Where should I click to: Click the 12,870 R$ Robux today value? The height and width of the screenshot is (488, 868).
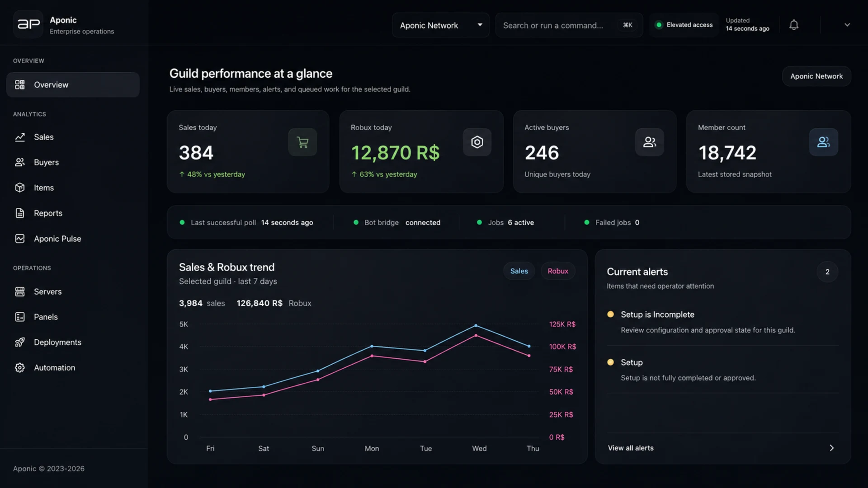point(395,153)
